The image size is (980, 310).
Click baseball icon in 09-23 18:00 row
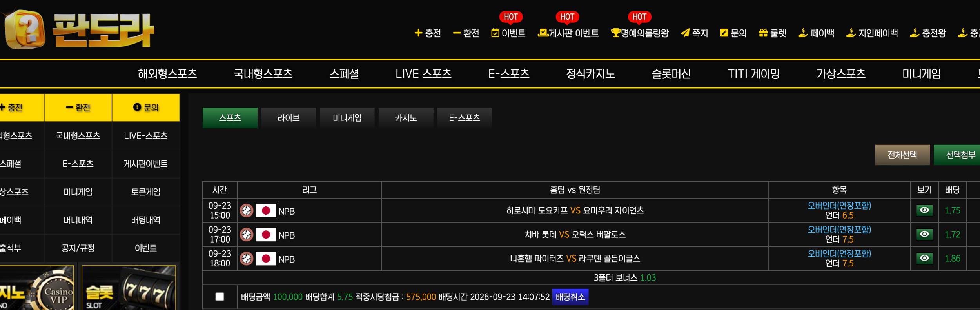point(247,259)
